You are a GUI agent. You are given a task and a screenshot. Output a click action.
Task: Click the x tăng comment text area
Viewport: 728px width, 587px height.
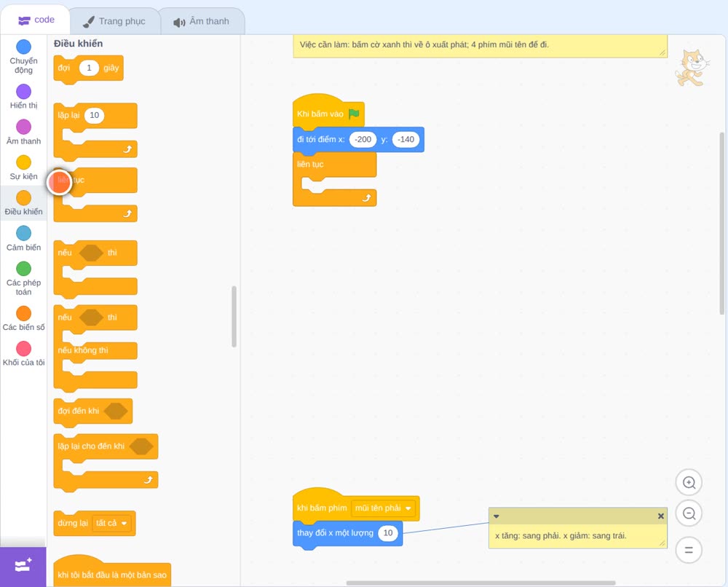coord(577,536)
